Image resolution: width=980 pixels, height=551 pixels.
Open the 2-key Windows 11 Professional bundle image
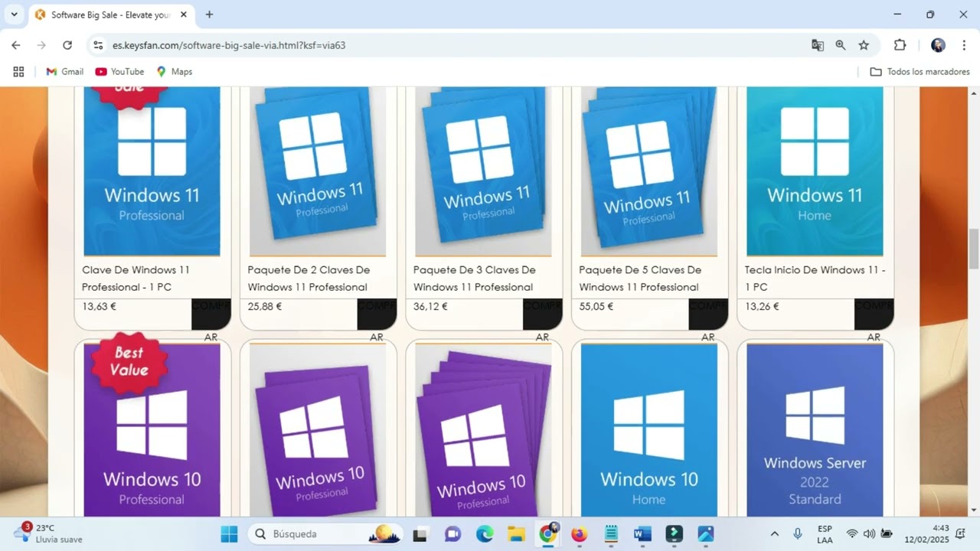(318, 171)
